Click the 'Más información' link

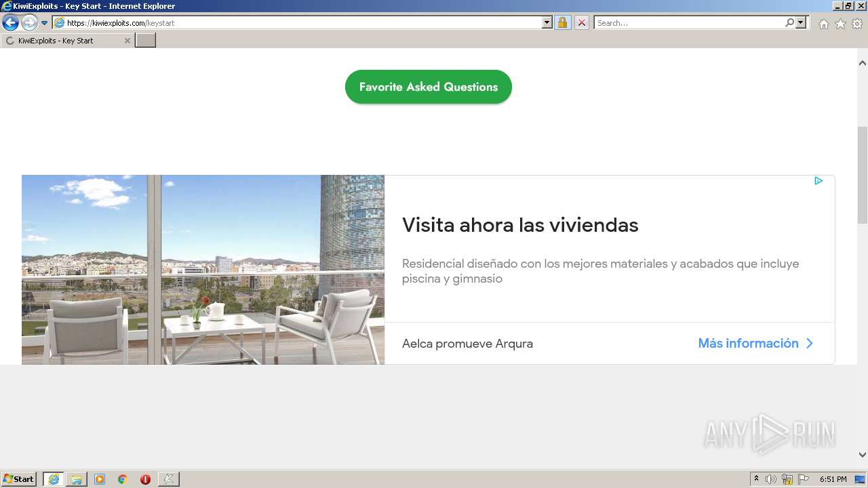tap(748, 343)
